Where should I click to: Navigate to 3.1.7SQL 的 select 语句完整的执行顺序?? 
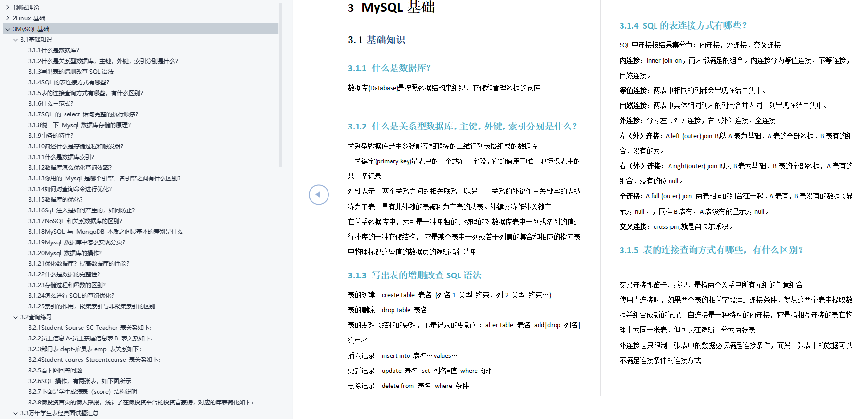coord(83,114)
